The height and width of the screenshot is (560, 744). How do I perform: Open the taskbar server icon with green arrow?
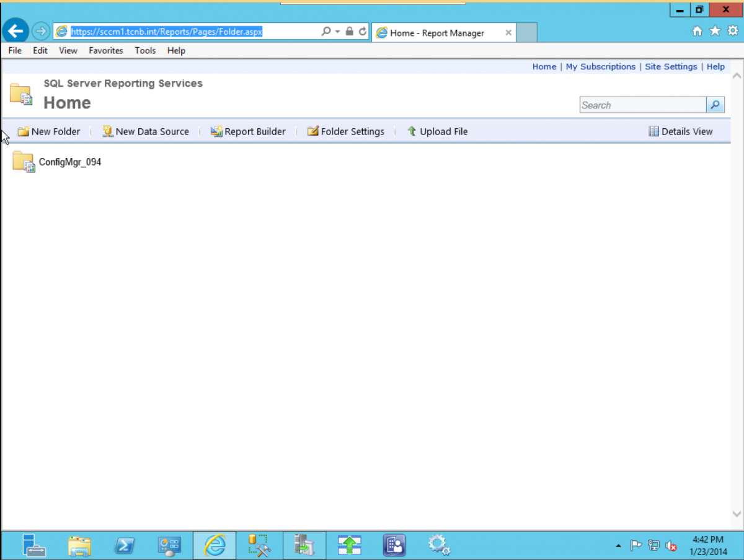(x=304, y=546)
